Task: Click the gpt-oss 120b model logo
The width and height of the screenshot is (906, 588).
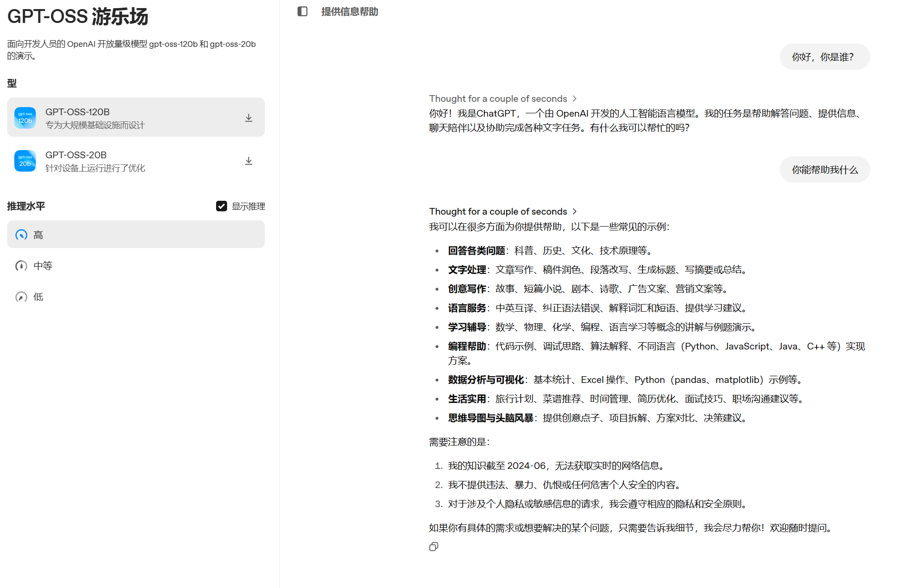Action: coord(25,118)
